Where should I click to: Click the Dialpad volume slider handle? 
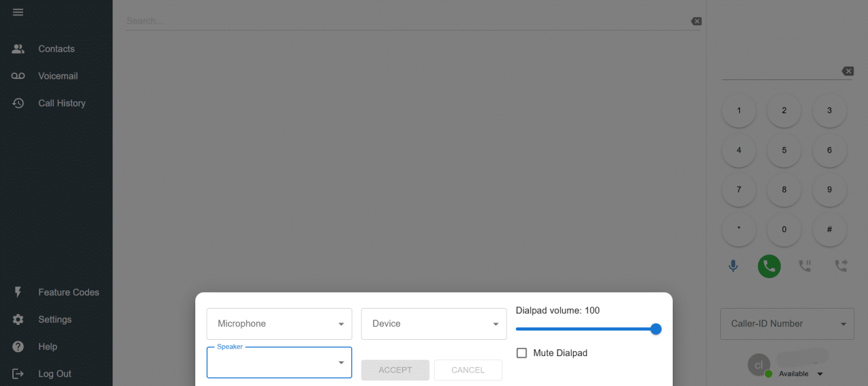[x=656, y=329]
